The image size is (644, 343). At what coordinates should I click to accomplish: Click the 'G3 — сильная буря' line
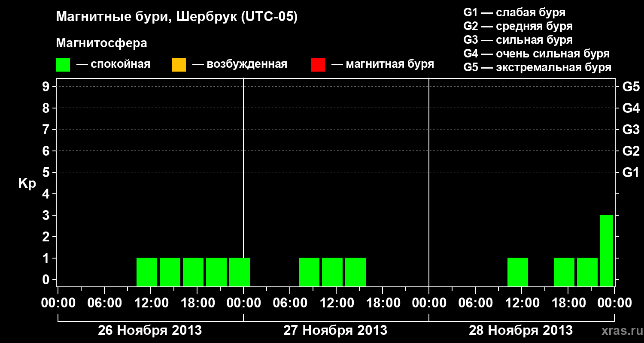(x=518, y=40)
